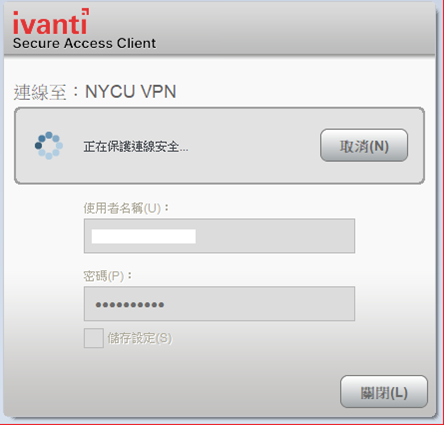Select the 使用者名稱(U) field label
Screen dimensions: 444x425
126,208
